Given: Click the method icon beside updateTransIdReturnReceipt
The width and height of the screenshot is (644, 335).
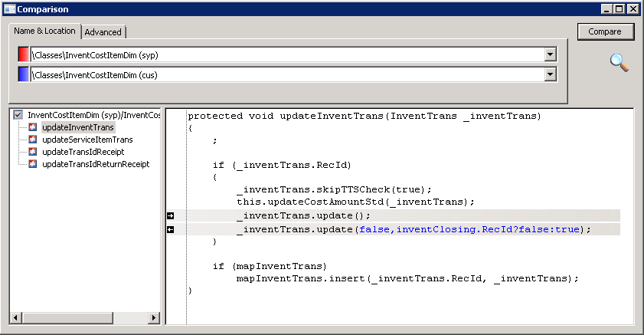Looking at the screenshot, I should pyautogui.click(x=33, y=164).
